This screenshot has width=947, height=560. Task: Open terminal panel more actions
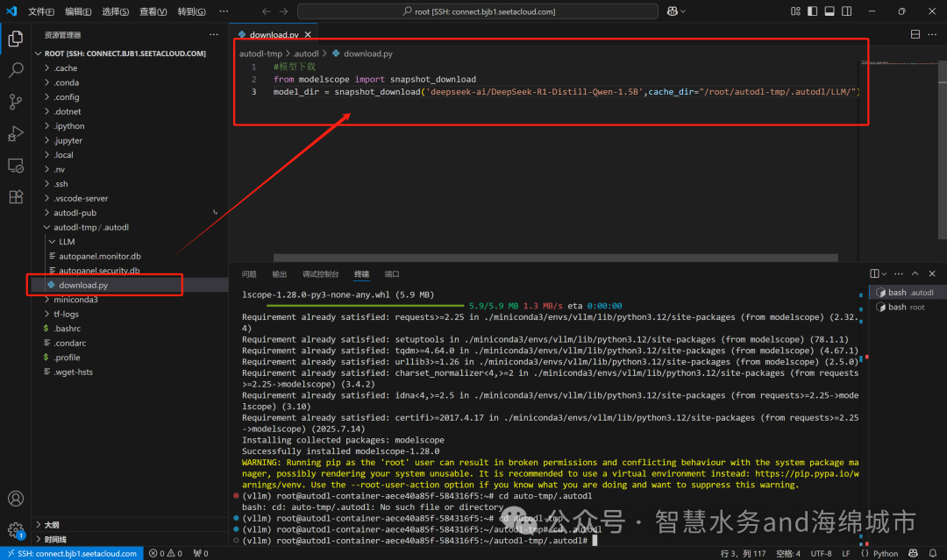click(899, 273)
